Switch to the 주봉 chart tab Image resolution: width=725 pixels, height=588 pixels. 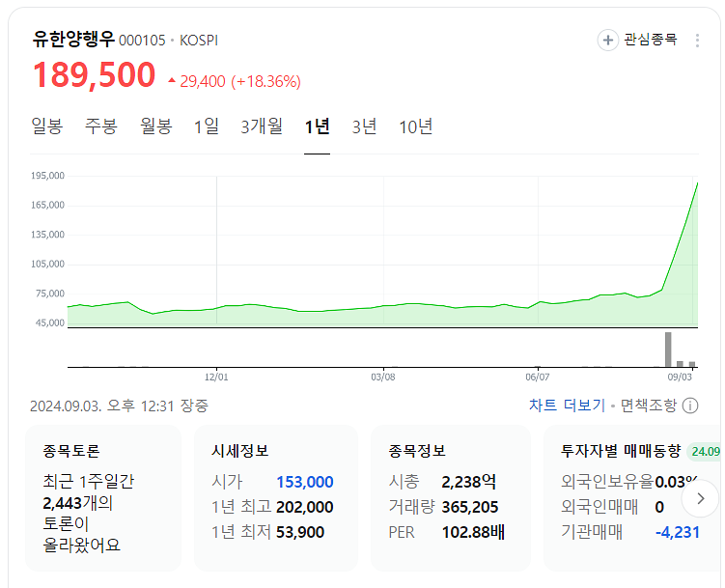point(100,126)
